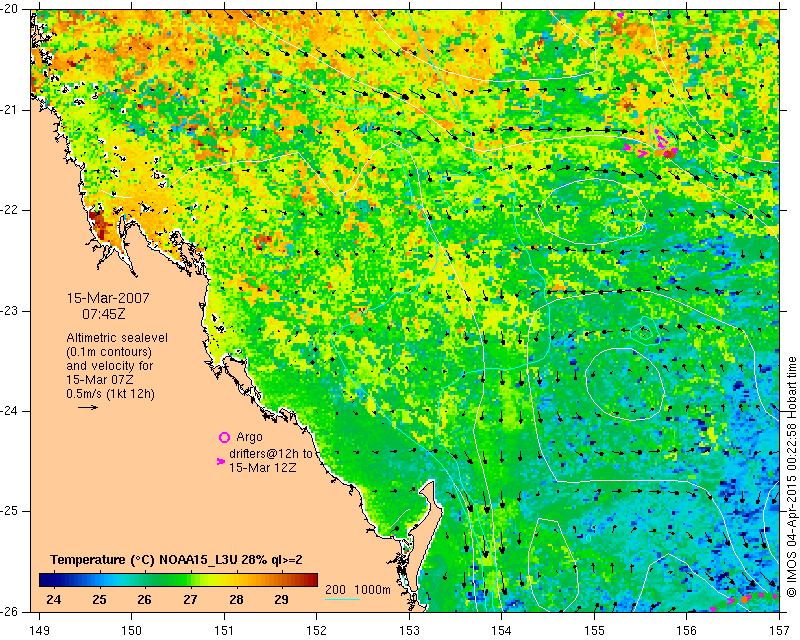The height and width of the screenshot is (640, 800).
Task: Click the IMOS copyright timestamp text
Action: coord(791,477)
